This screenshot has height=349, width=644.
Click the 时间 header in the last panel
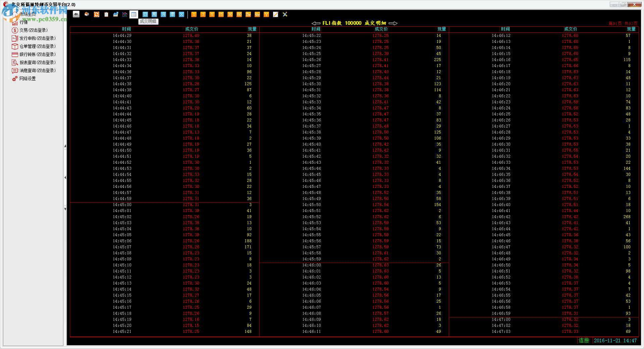(505, 29)
